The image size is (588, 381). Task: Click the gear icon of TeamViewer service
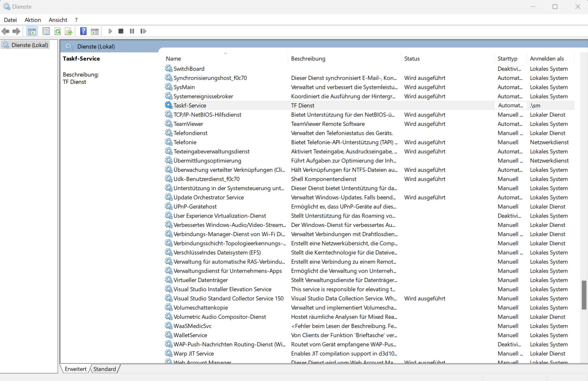pos(169,124)
